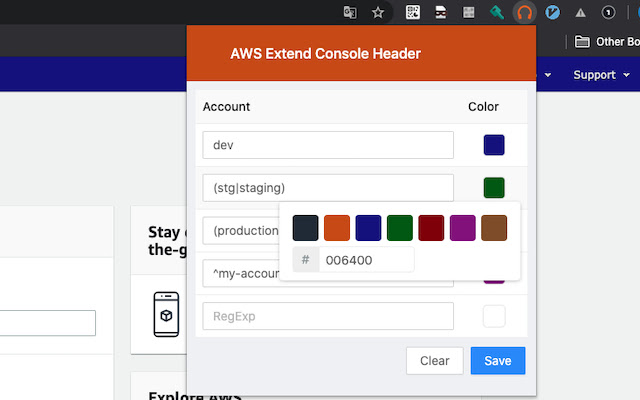Click the Color column header
Screen dimensions: 640x400
click(x=483, y=107)
